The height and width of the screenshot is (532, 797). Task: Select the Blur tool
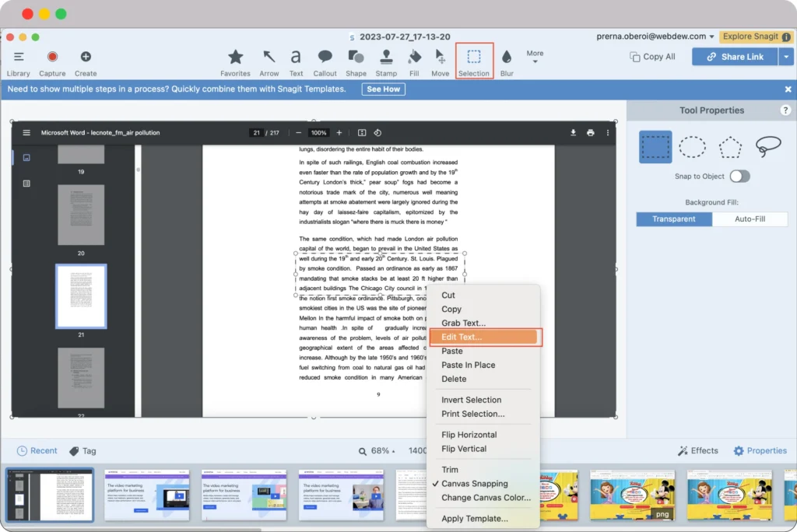click(x=507, y=58)
